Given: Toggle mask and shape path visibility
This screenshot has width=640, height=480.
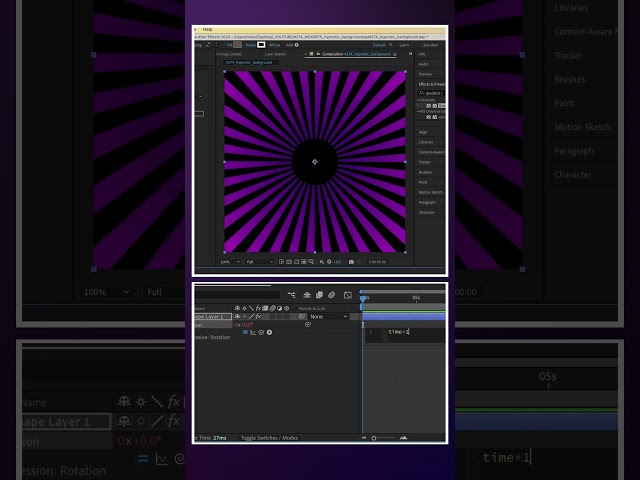Looking at the screenshot, I should (296, 262).
